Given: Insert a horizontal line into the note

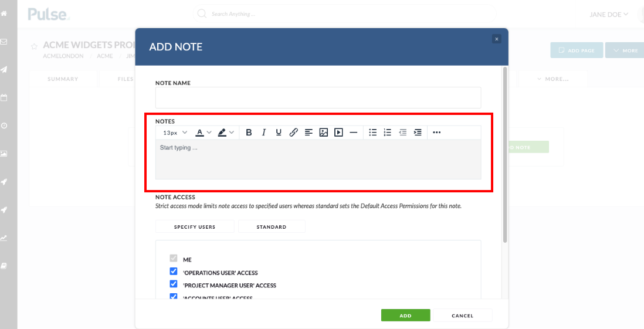Looking at the screenshot, I should click(353, 133).
